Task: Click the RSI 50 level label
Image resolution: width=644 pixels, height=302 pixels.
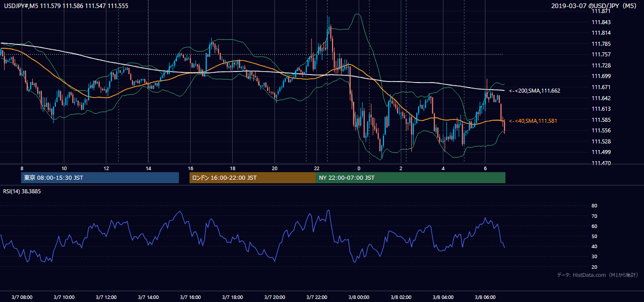Action: coord(594,236)
